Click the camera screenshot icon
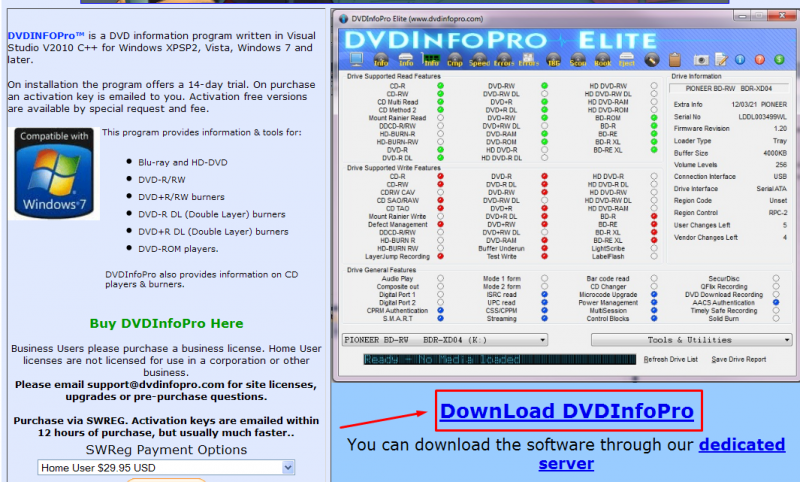The width and height of the screenshot is (800, 482). tap(701, 59)
